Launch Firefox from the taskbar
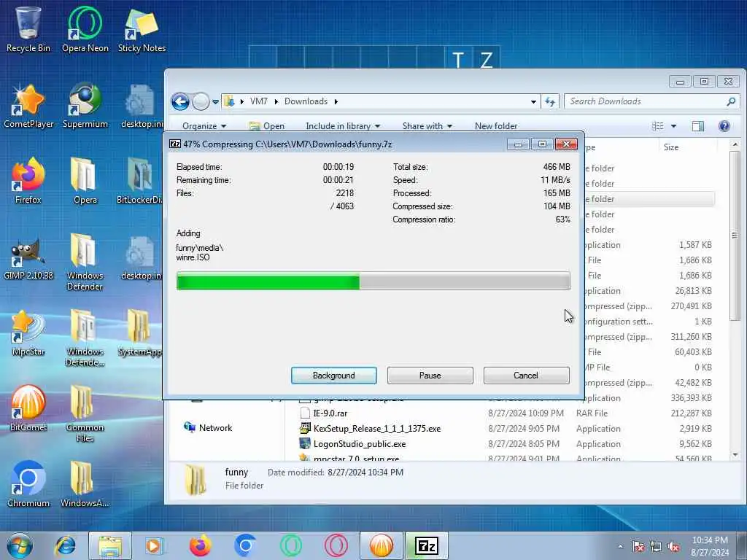Image resolution: width=747 pixels, height=560 pixels. point(201,545)
